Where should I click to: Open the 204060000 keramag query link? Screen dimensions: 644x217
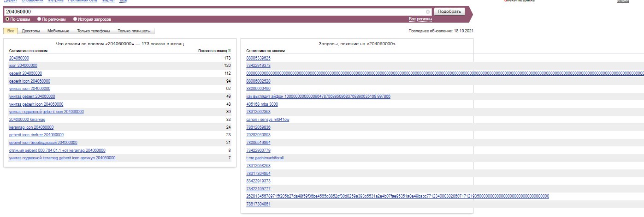pos(27,120)
